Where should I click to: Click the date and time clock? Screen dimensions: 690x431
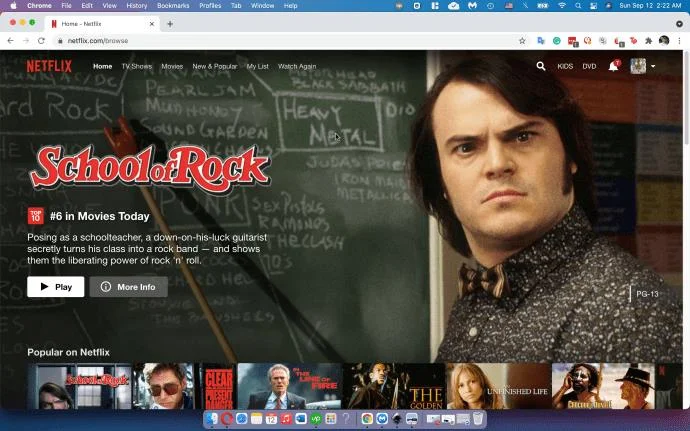click(650, 6)
